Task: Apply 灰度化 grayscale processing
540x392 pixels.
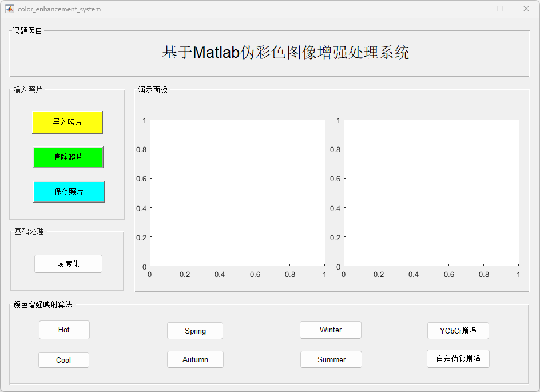Action: coord(68,264)
